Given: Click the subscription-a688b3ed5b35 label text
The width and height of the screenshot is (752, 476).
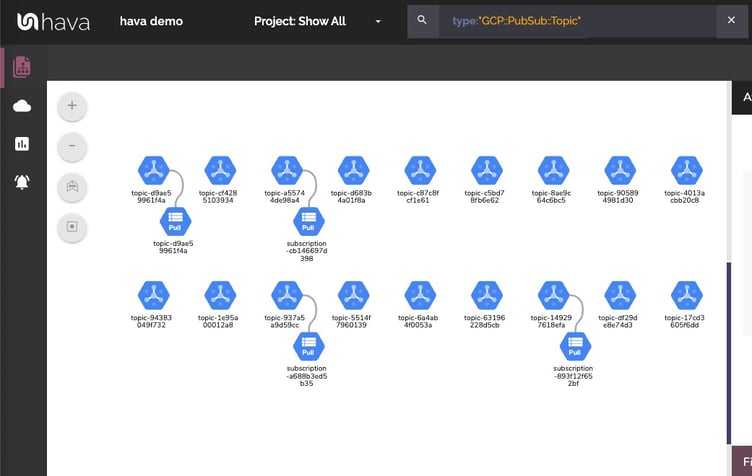Looking at the screenshot, I should point(307,376).
